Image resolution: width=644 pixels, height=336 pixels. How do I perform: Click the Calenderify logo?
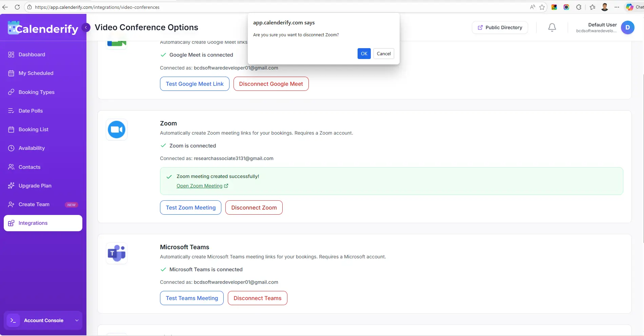coord(43,28)
